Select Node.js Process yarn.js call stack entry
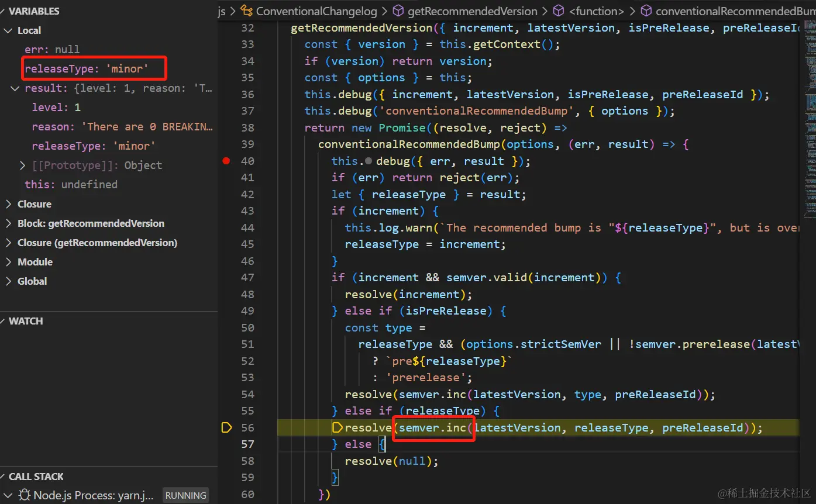Image resolution: width=816 pixels, height=504 pixels. pos(94,495)
